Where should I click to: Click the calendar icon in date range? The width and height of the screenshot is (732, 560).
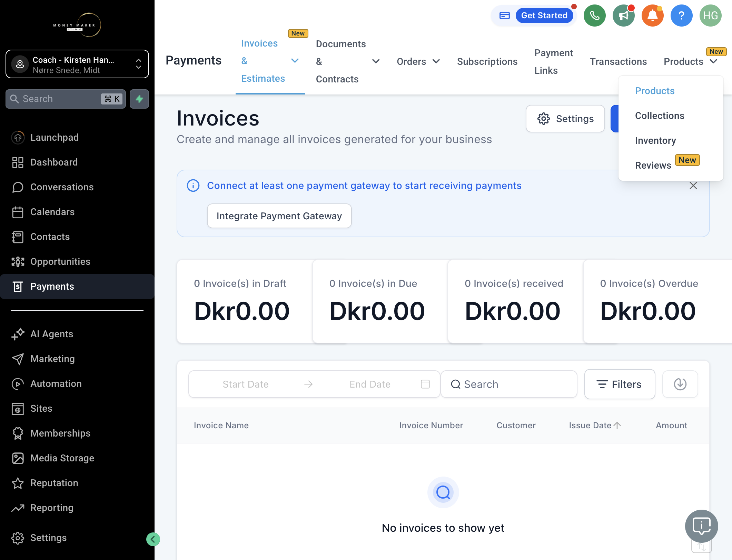(x=425, y=384)
